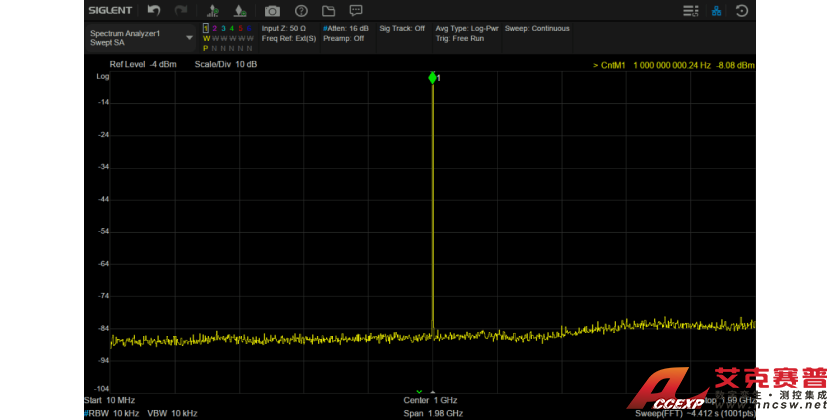Toggle Sig Track Off setting
The width and height of the screenshot is (840, 420).
point(402,28)
